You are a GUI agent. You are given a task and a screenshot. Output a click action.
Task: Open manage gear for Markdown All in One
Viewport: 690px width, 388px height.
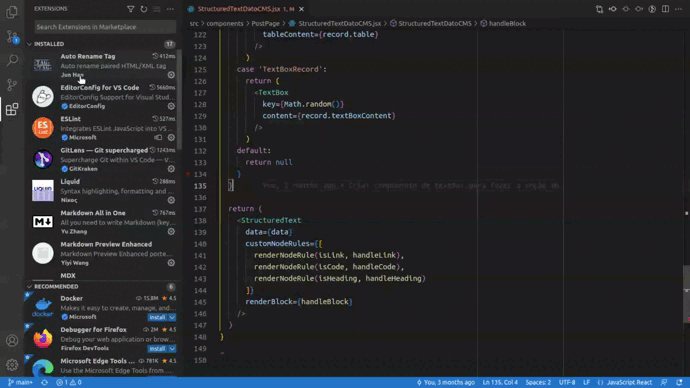point(171,231)
